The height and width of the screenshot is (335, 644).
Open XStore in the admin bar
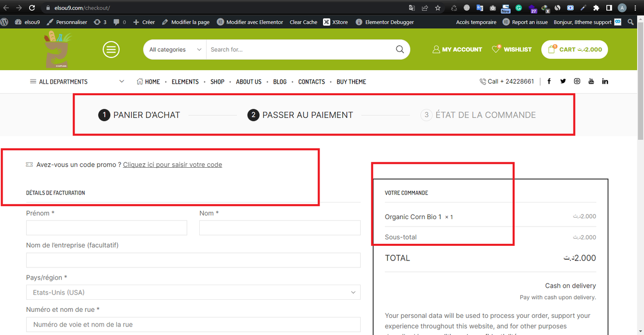coord(336,22)
